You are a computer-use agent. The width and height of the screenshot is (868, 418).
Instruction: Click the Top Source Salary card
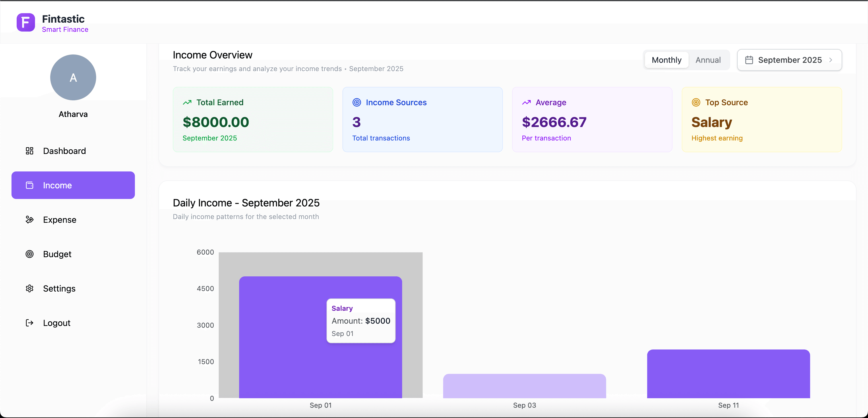pyautogui.click(x=762, y=120)
